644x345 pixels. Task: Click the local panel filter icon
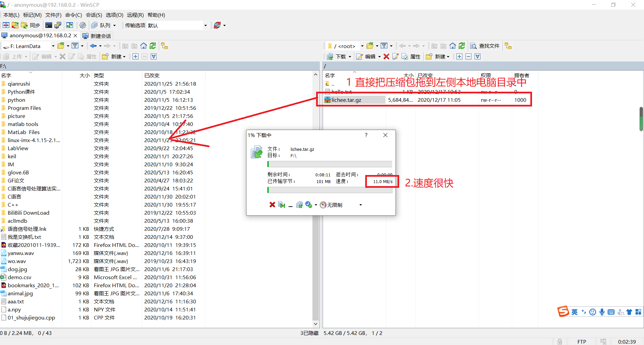click(x=75, y=46)
